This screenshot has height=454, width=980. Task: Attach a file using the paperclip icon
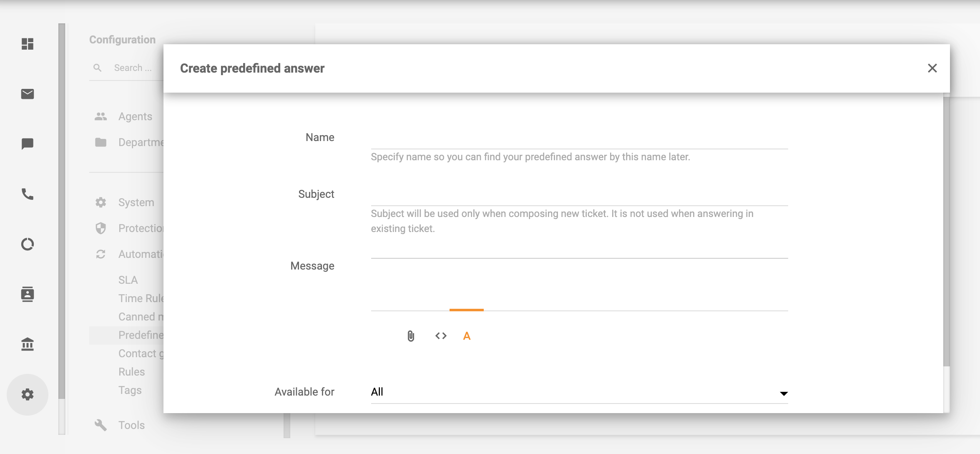click(410, 336)
